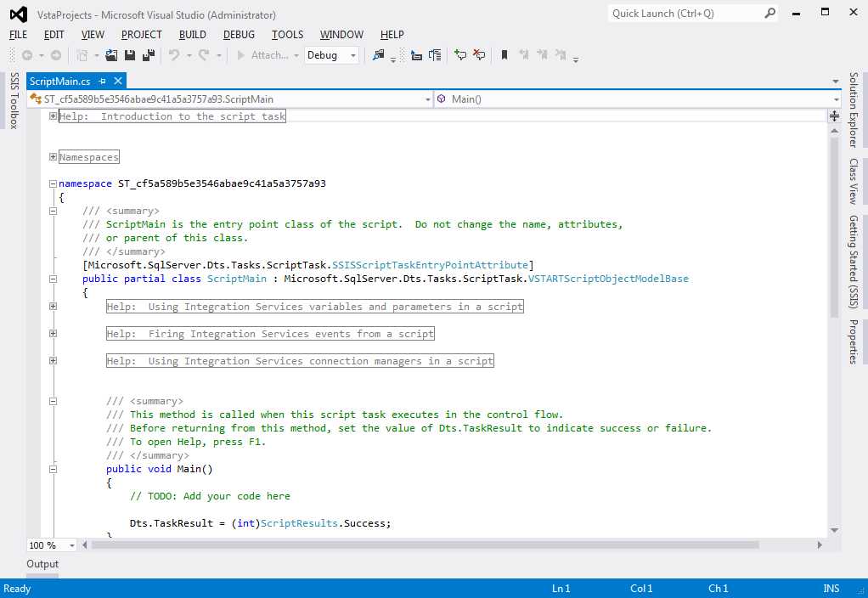Open the VIEW menu
The height and width of the screenshot is (598, 868).
click(x=93, y=34)
